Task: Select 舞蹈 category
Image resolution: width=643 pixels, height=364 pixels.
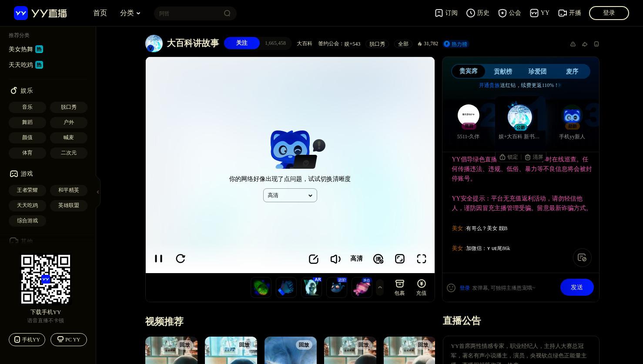Action: click(x=27, y=122)
